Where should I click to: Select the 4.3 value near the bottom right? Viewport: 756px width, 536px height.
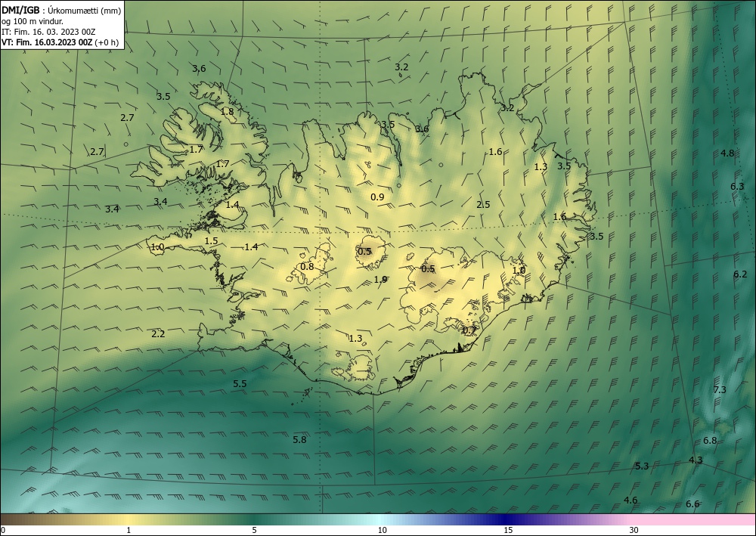[x=696, y=460]
